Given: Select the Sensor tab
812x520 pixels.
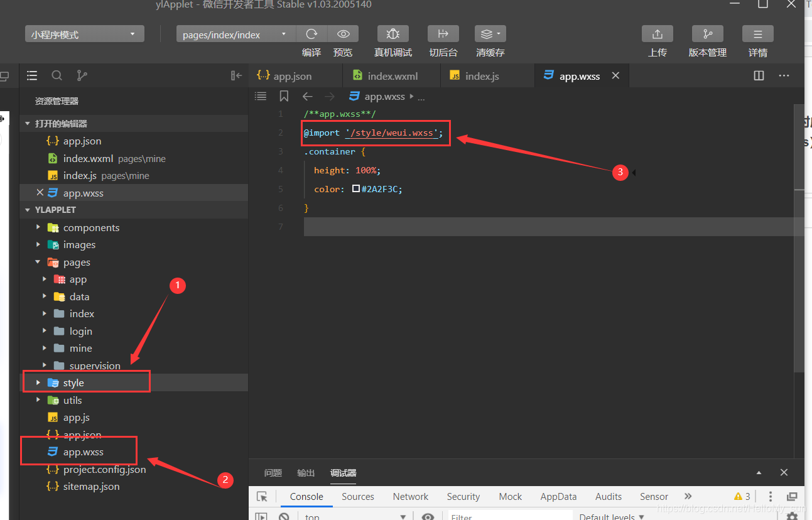Looking at the screenshot, I should [654, 496].
